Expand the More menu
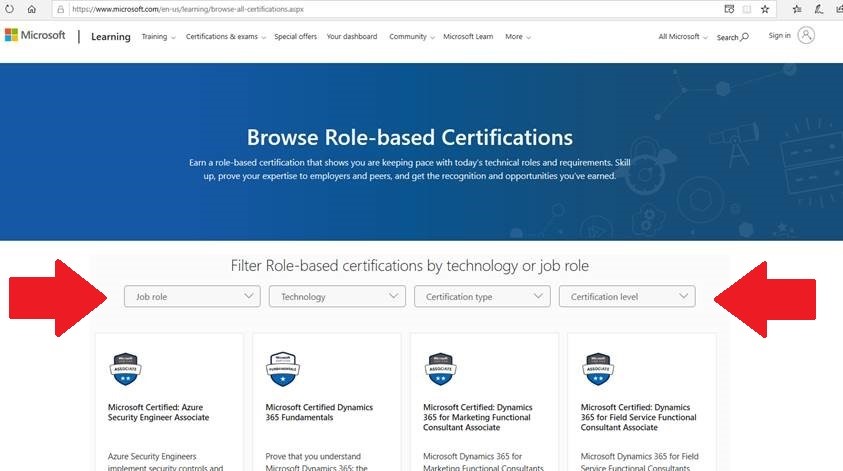The image size is (843, 471). [x=518, y=37]
